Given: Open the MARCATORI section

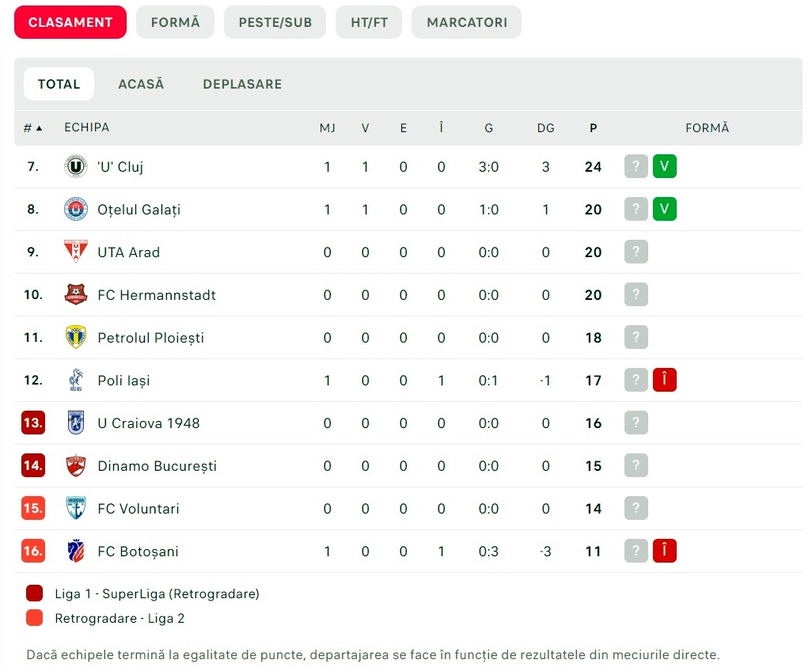Looking at the screenshot, I should pos(467,22).
